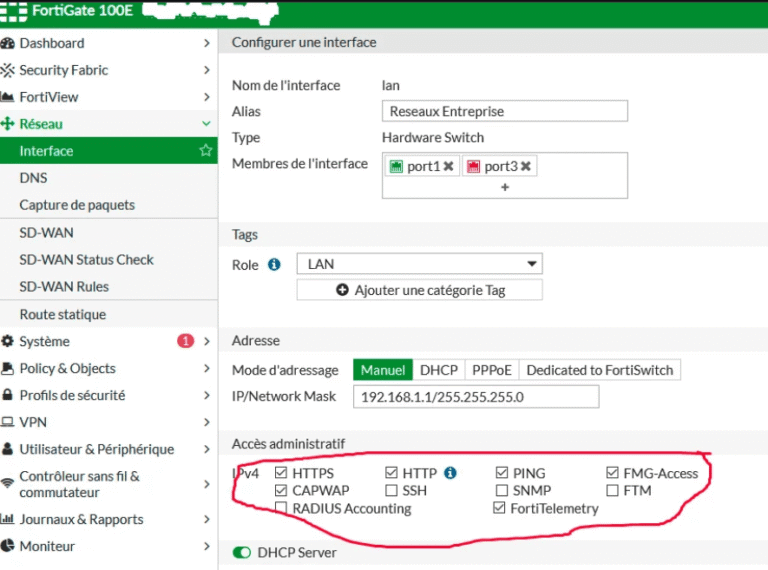Click the Utilisateur & Périphérique user icon
The width and height of the screenshot is (768, 570).
pos(7,449)
